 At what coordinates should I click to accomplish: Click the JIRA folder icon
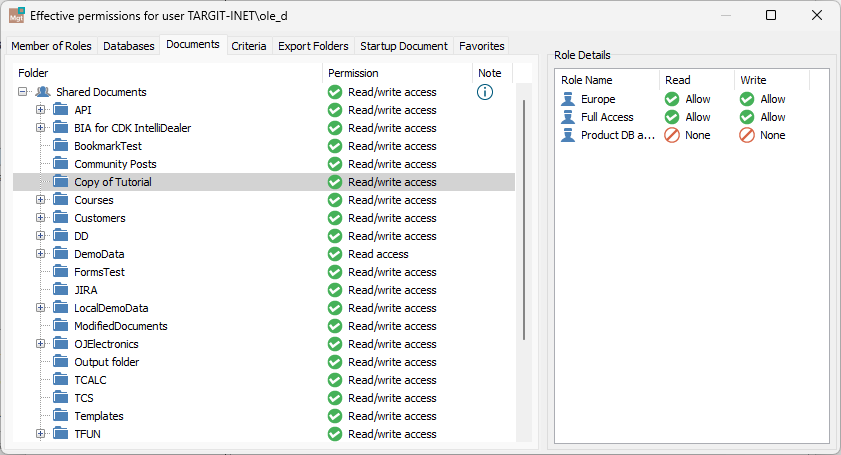[x=61, y=290]
